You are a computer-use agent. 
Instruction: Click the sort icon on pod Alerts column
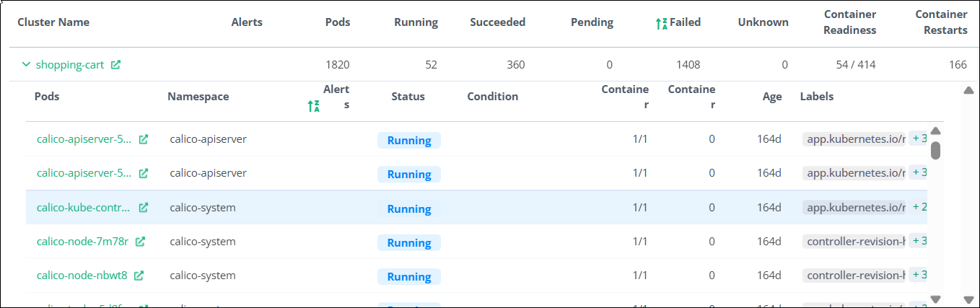313,106
